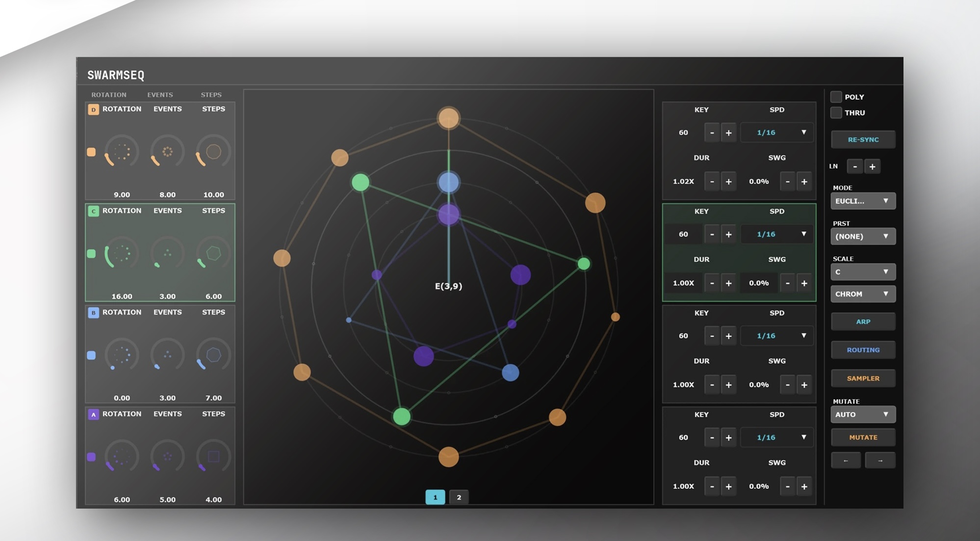Select track A letter badge
The height and width of the screenshot is (541, 980).
point(93,414)
